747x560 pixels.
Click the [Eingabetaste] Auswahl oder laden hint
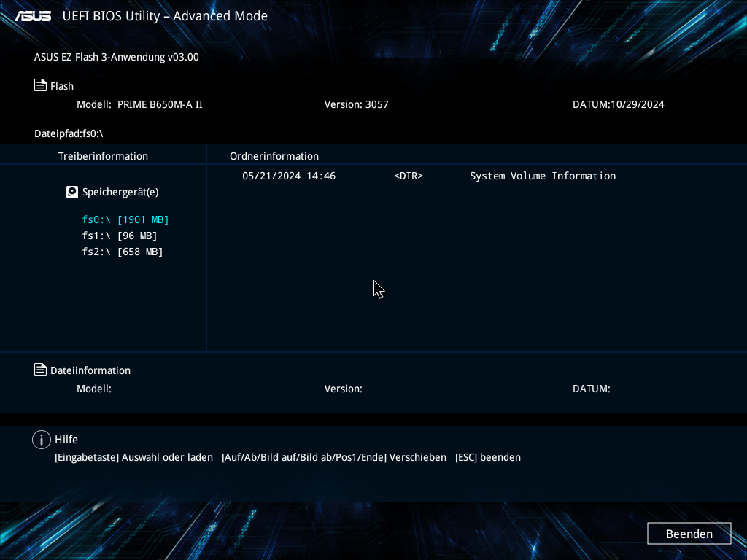pyautogui.click(x=134, y=458)
